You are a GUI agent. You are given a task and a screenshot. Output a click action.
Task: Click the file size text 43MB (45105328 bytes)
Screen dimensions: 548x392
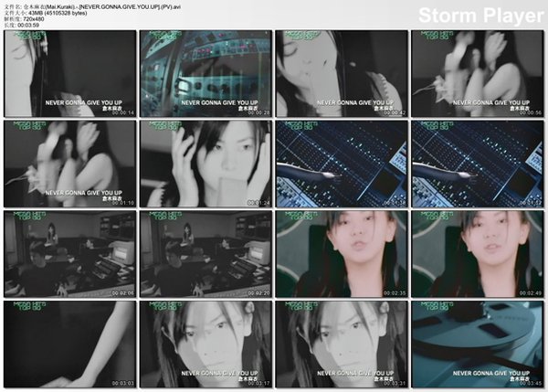pos(58,13)
